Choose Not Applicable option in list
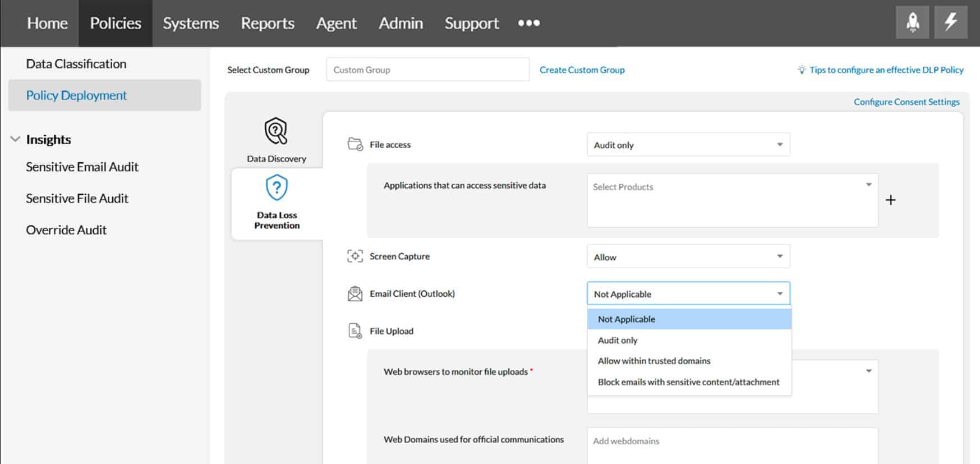The width and height of the screenshot is (980, 464). (689, 319)
